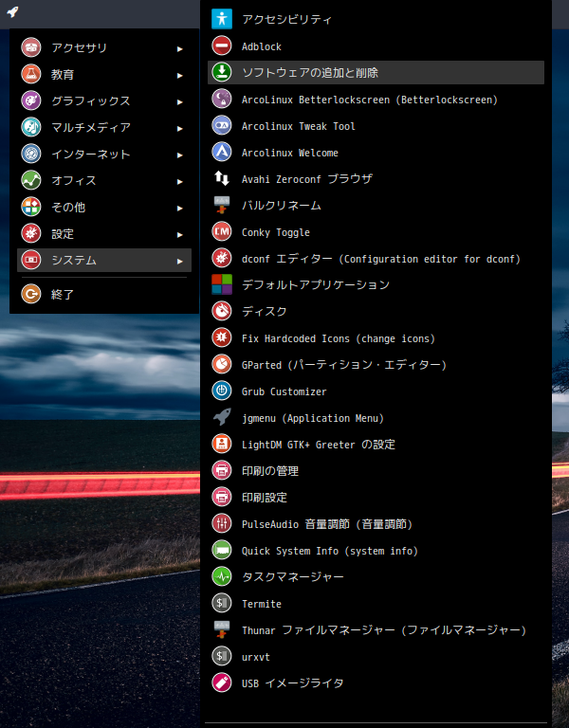569x728 pixels.
Task: Expand the アクセサリ submenu arrow
Action: pos(180,48)
